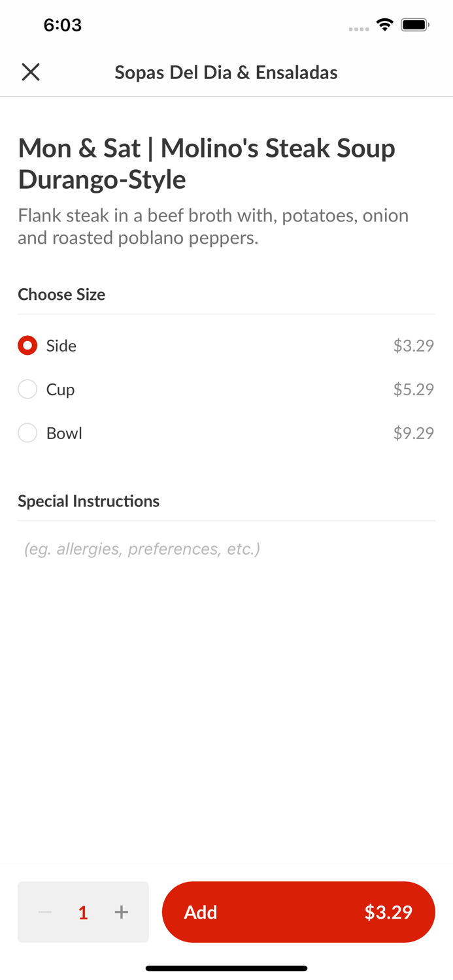This screenshot has height=980, width=453.
Task: Decrease quantity with the minus icon
Action: point(44,912)
